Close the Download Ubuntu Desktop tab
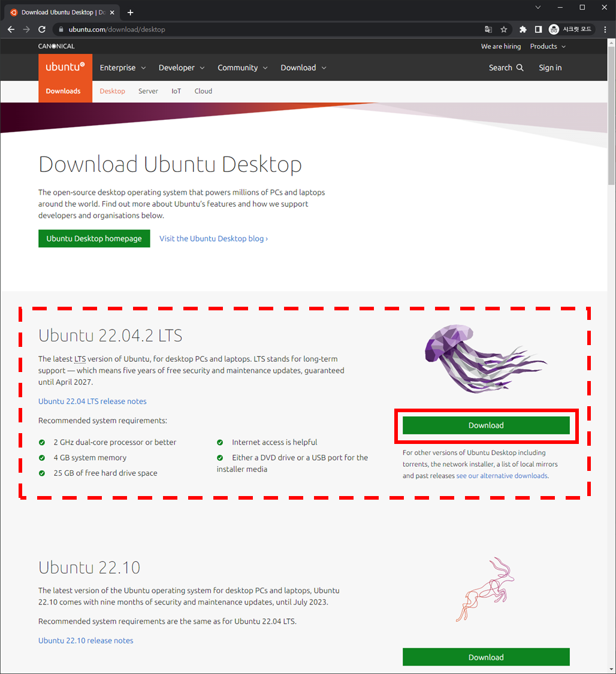The height and width of the screenshot is (674, 616). coord(112,12)
